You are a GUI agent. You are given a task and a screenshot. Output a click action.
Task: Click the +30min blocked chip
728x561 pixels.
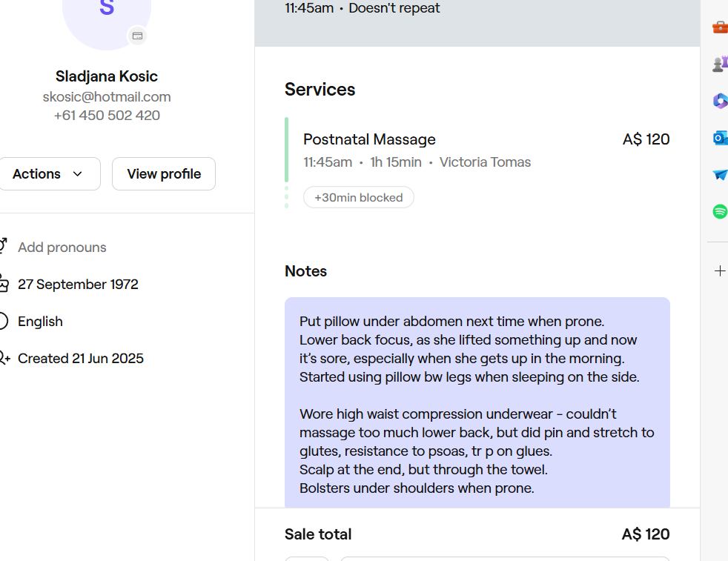(x=358, y=198)
